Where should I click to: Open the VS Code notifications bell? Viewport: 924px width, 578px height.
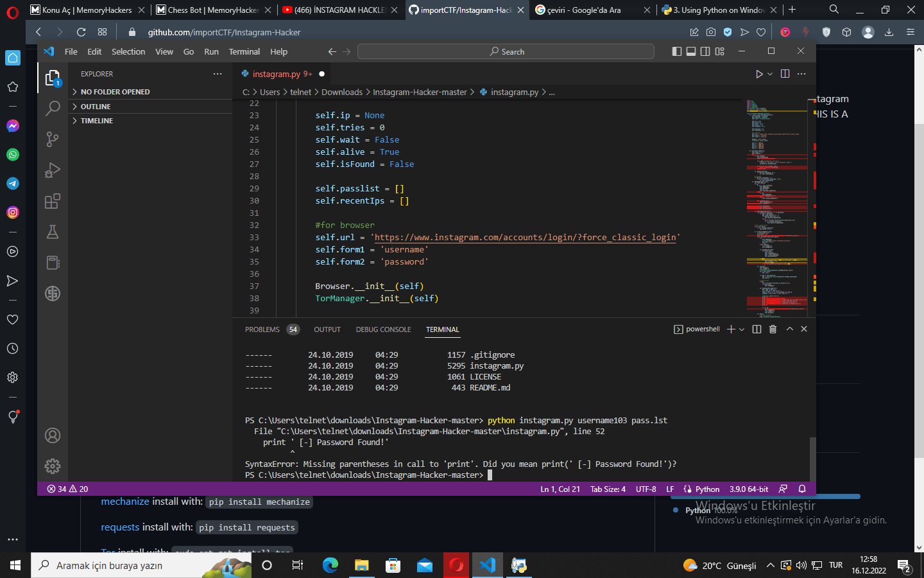[802, 489]
